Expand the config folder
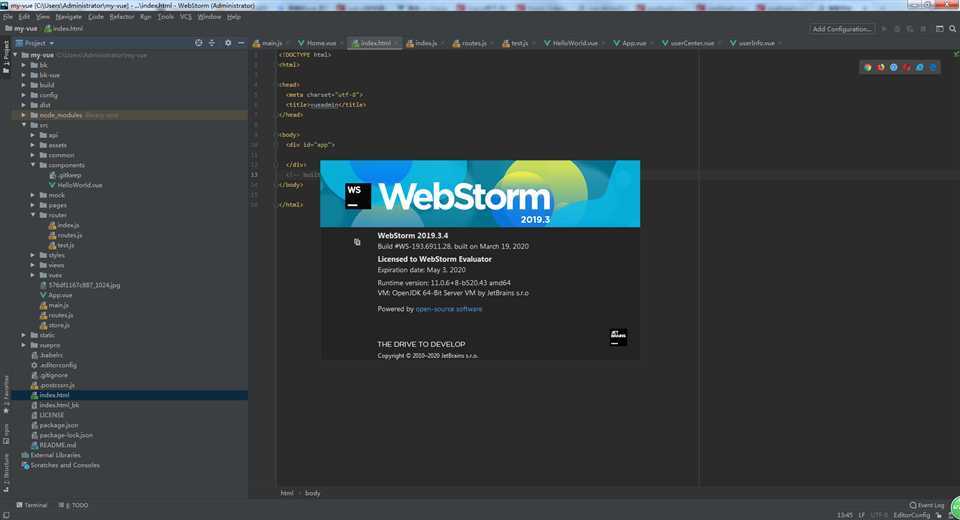Image resolution: width=960 pixels, height=520 pixels. [x=24, y=95]
